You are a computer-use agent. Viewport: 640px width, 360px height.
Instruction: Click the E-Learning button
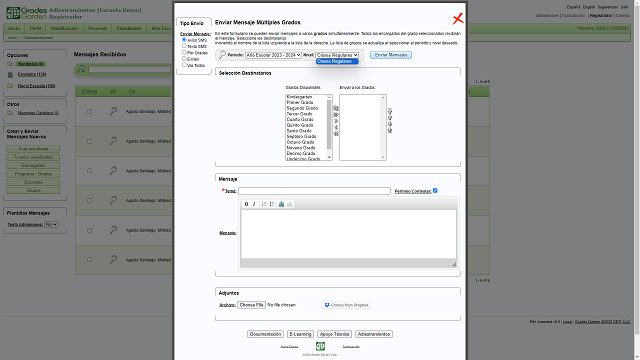coord(300,334)
